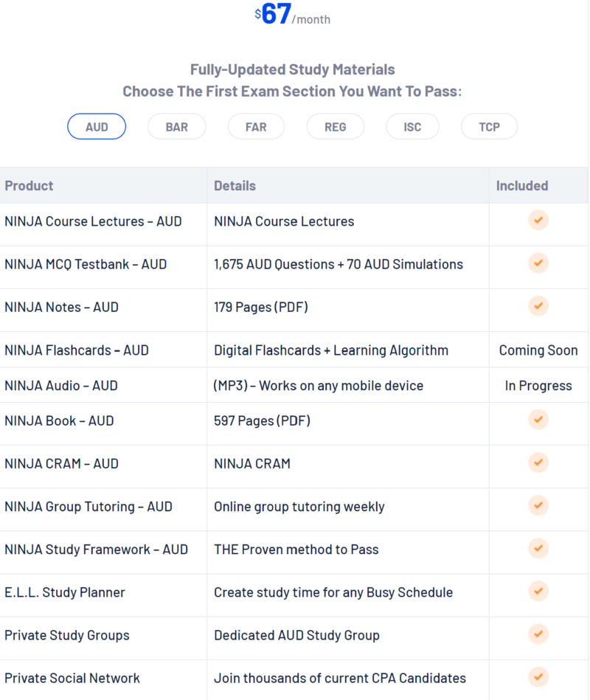Click 'Create study time for any Busy Schedule'

[x=333, y=592]
